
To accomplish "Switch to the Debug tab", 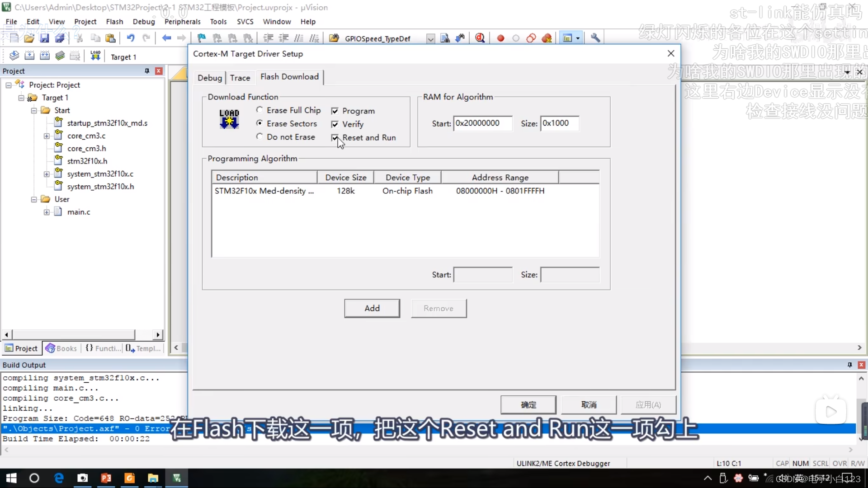I will pos(210,78).
